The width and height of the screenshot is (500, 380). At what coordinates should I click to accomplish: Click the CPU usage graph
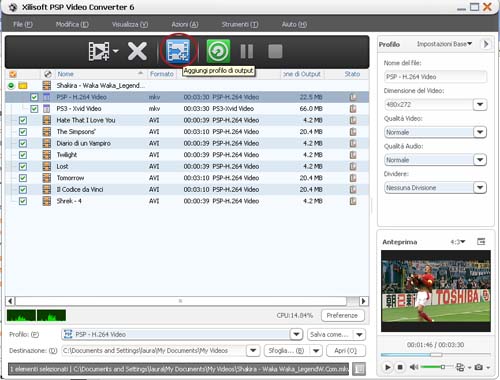36,315
